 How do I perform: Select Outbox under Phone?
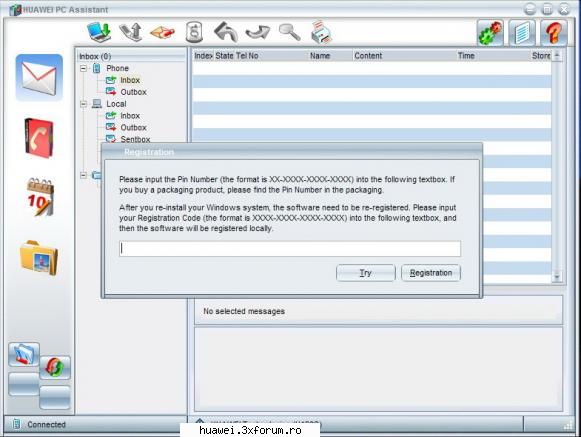click(x=133, y=92)
